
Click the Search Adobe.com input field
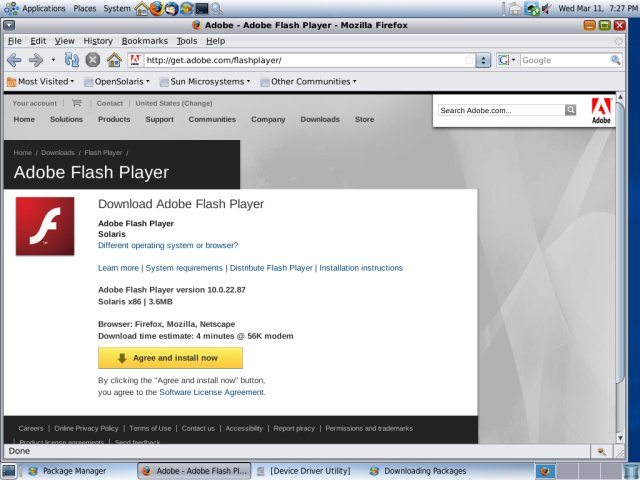[x=502, y=110]
